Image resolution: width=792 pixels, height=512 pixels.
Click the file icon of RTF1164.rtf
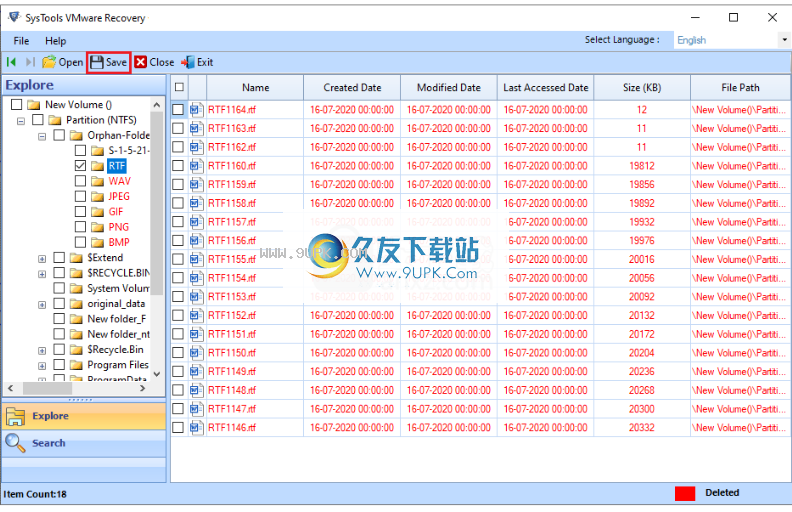pos(196,110)
